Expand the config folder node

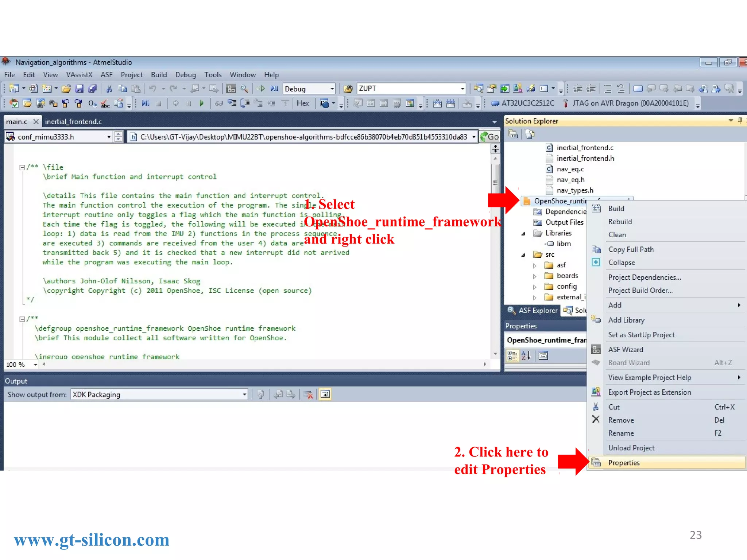tap(535, 287)
